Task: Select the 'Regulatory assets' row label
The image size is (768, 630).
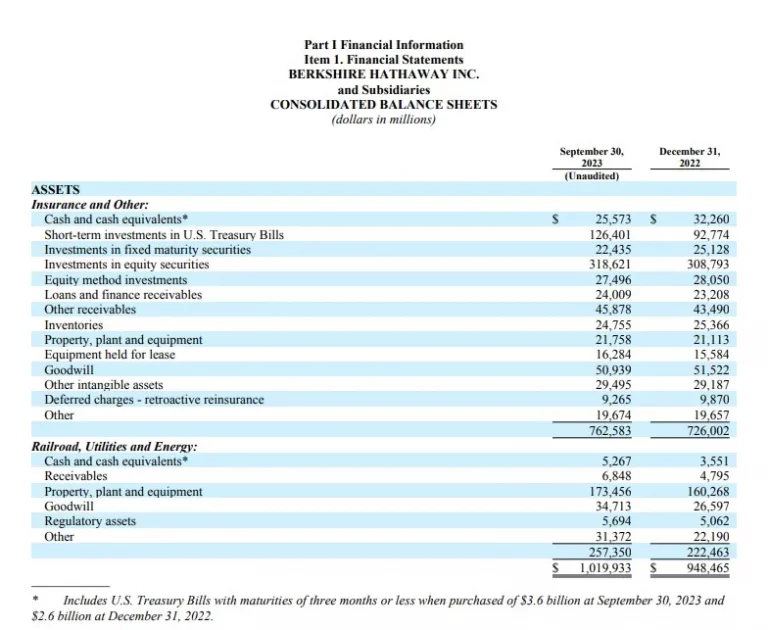Action: point(90,521)
